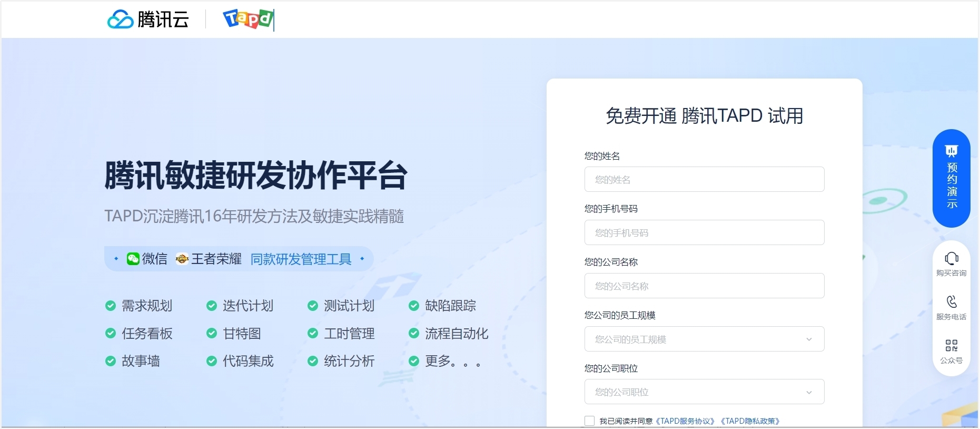
Task: Click the 服务电话 label
Action: pyautogui.click(x=952, y=317)
